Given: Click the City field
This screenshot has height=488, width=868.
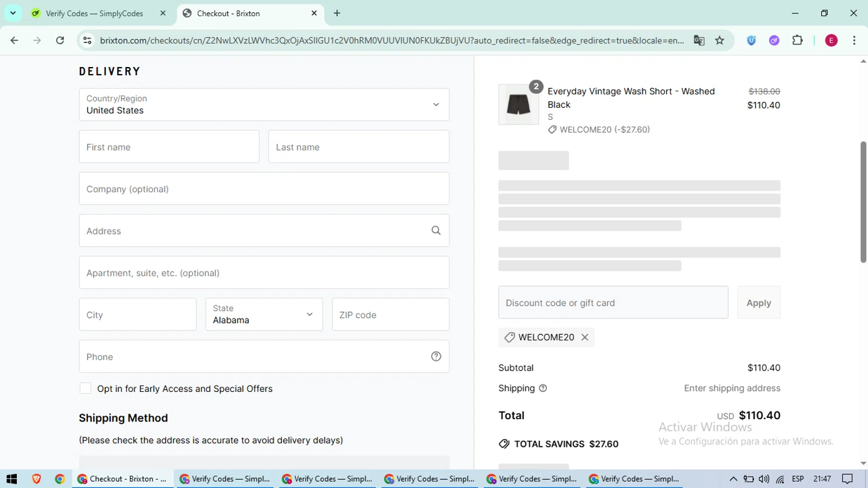Looking at the screenshot, I should pyautogui.click(x=138, y=314).
